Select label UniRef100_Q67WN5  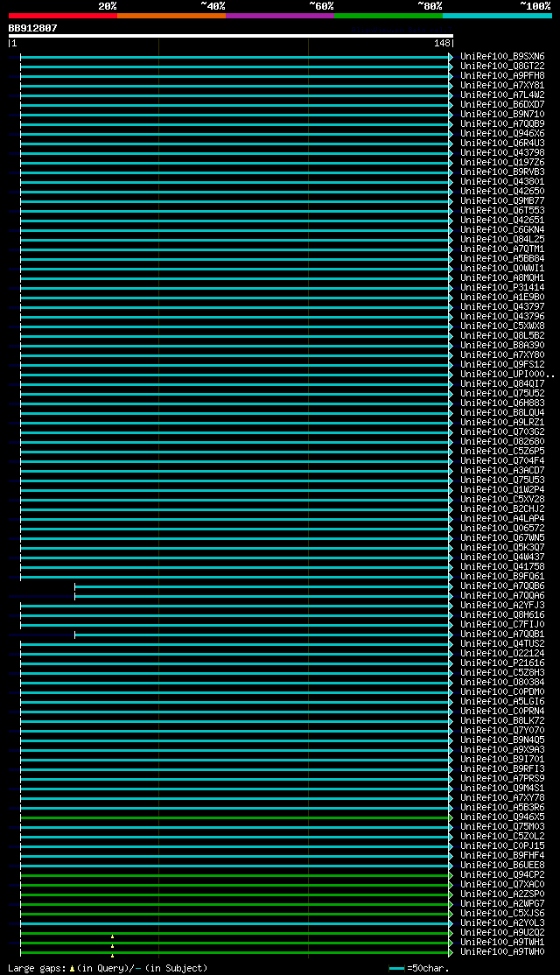tap(502, 538)
